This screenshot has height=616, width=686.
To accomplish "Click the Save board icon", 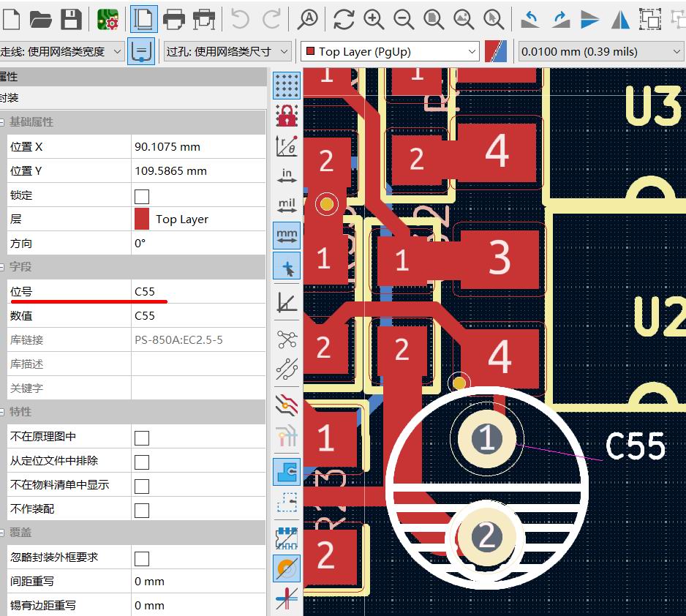I will (71, 19).
